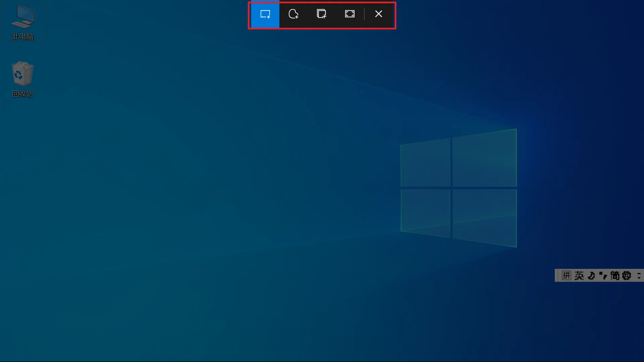Cancel the capture session using the close icon

[379, 14]
